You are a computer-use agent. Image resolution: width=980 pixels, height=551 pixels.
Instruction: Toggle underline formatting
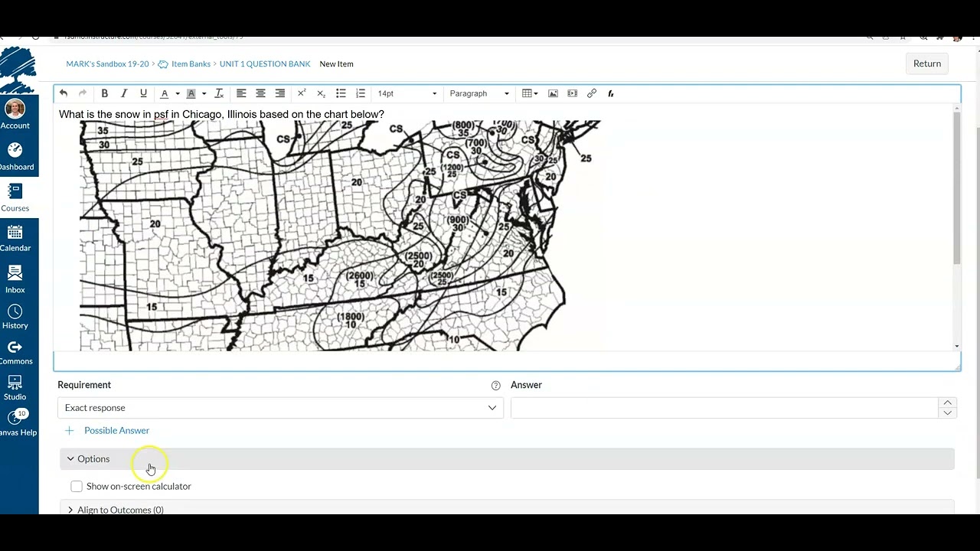tap(143, 93)
